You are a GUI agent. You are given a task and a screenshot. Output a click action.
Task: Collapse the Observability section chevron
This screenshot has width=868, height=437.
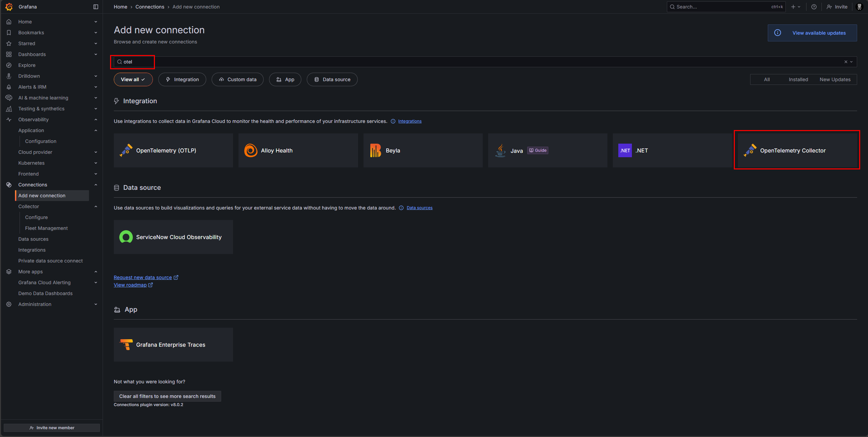tap(96, 120)
